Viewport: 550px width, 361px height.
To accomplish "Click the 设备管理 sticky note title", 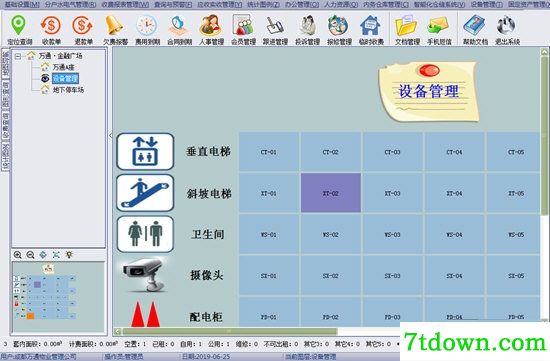I will pyautogui.click(x=428, y=91).
